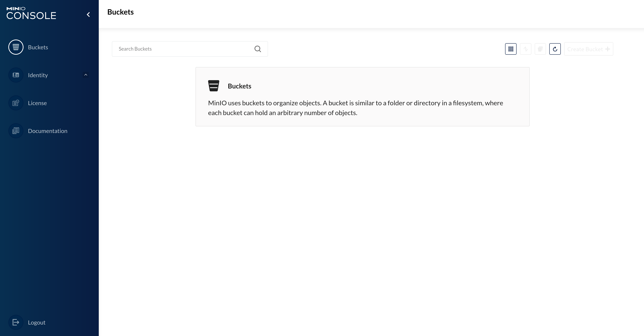Viewport: 644px width, 336px height.
Task: Click the Identity card icon in the sidebar
Action: [x=16, y=75]
